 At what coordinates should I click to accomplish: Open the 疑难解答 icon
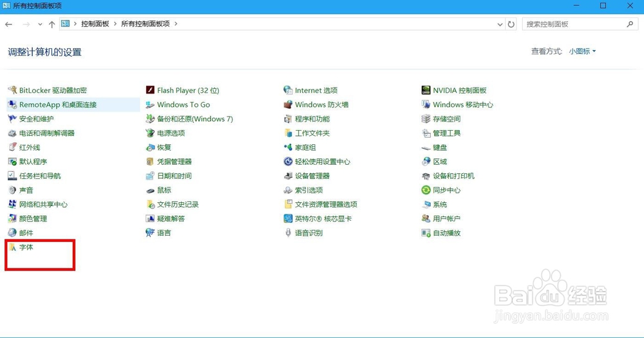[x=150, y=218]
